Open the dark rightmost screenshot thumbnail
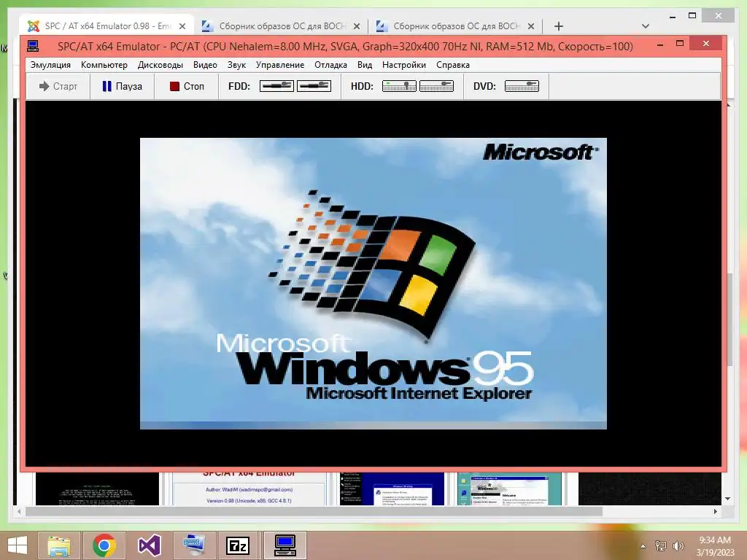 point(649,489)
